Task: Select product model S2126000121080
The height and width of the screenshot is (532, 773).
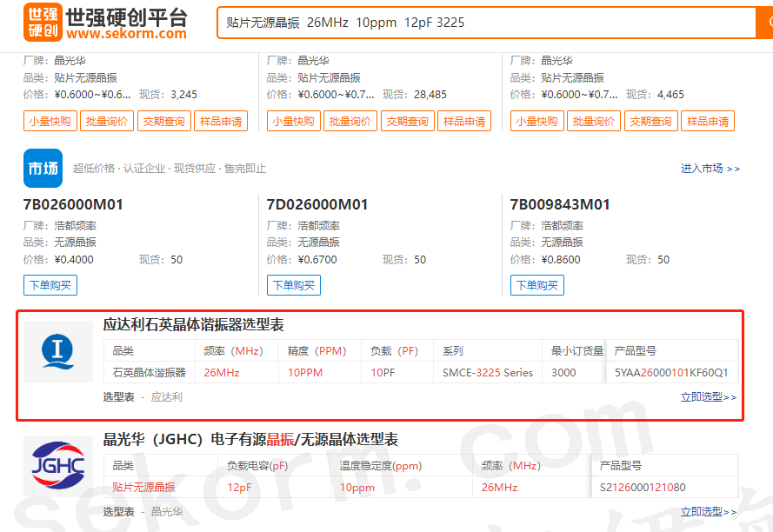Action: [x=643, y=488]
